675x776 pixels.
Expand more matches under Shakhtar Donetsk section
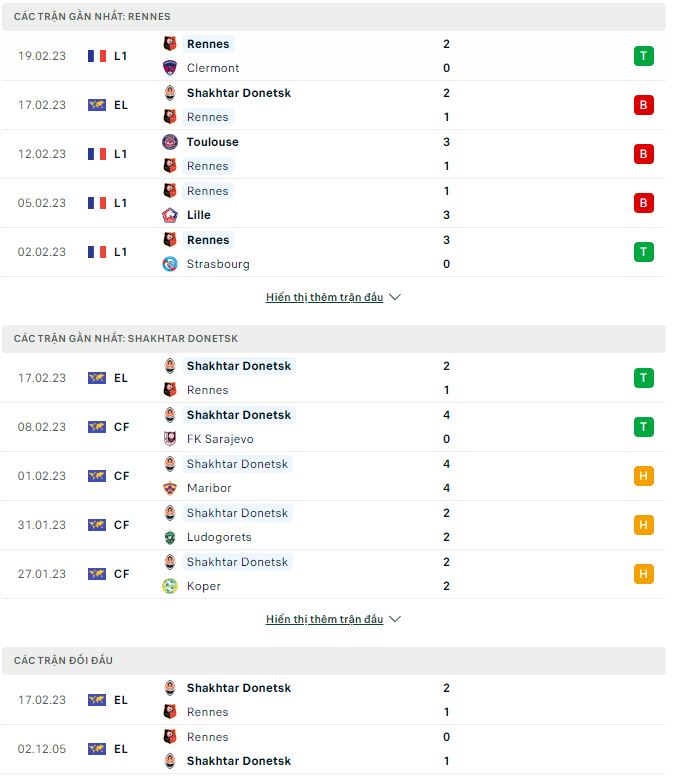(324, 619)
